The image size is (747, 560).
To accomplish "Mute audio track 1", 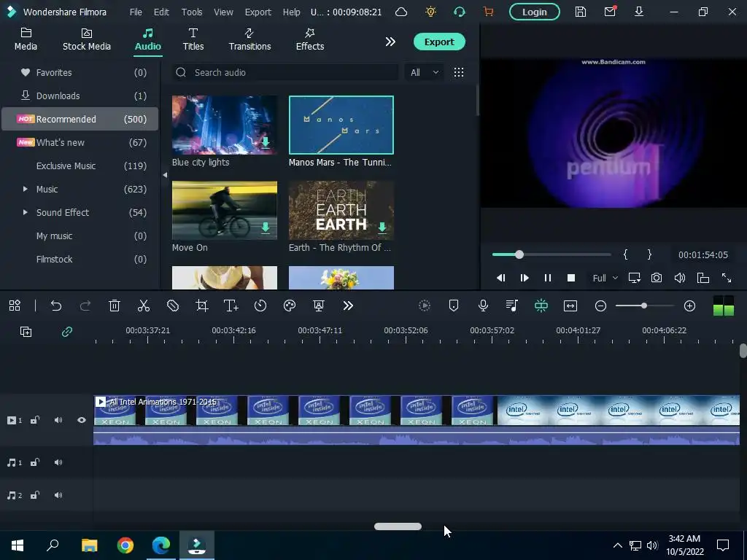I will (58, 462).
